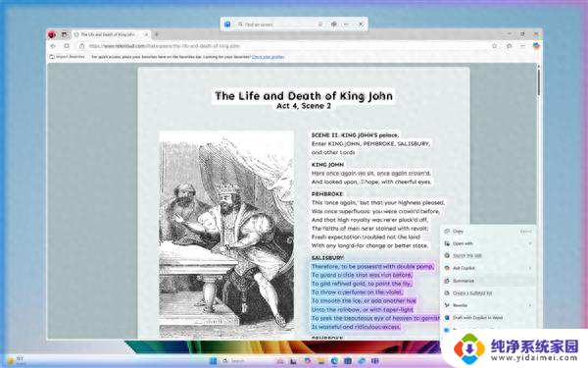
Task: Click the Check your profiles link
Action: (268, 57)
